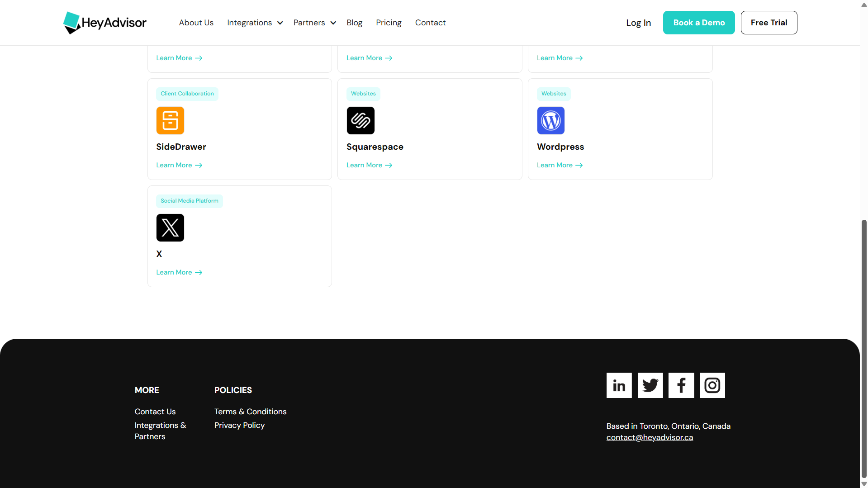The width and height of the screenshot is (868, 488).
Task: Open the Pricing nav item
Action: tap(389, 23)
